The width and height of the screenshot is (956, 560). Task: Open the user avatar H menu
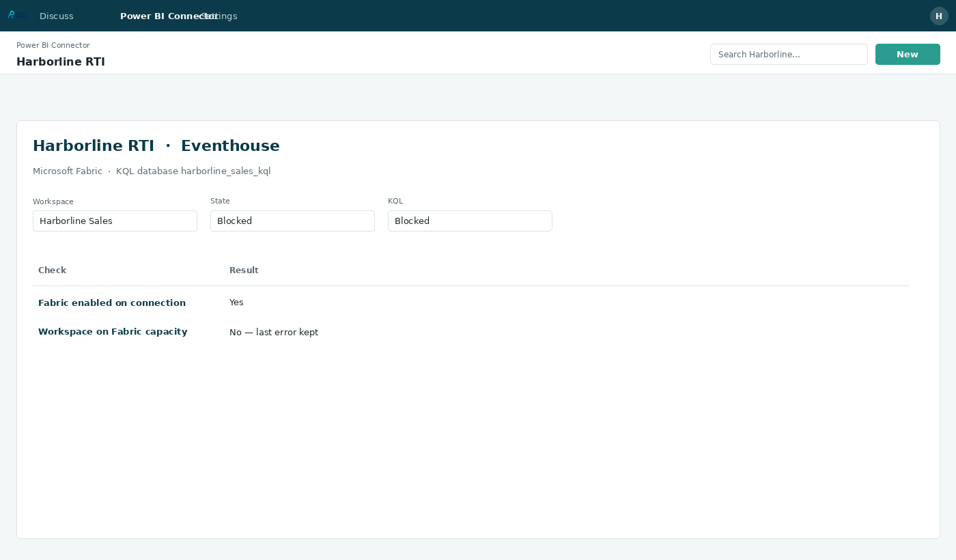939,16
